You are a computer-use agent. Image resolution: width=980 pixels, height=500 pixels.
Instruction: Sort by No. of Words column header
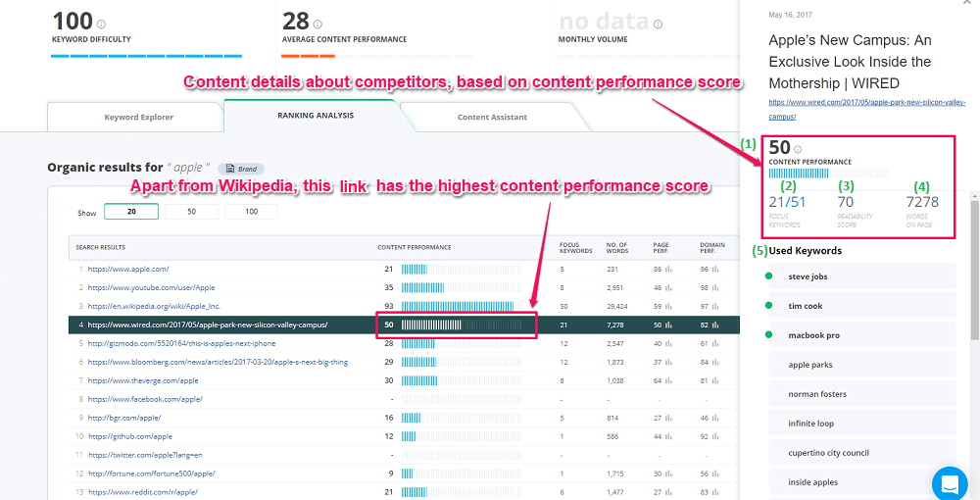(x=618, y=247)
